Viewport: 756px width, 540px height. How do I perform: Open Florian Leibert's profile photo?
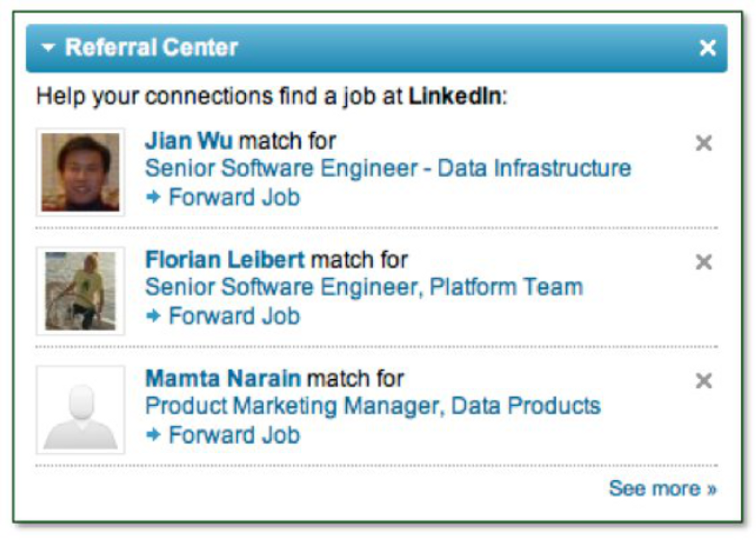click(80, 291)
